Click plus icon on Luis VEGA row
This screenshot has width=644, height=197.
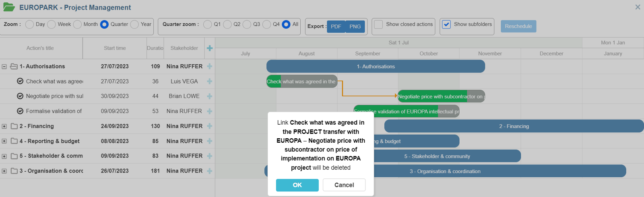click(x=210, y=81)
